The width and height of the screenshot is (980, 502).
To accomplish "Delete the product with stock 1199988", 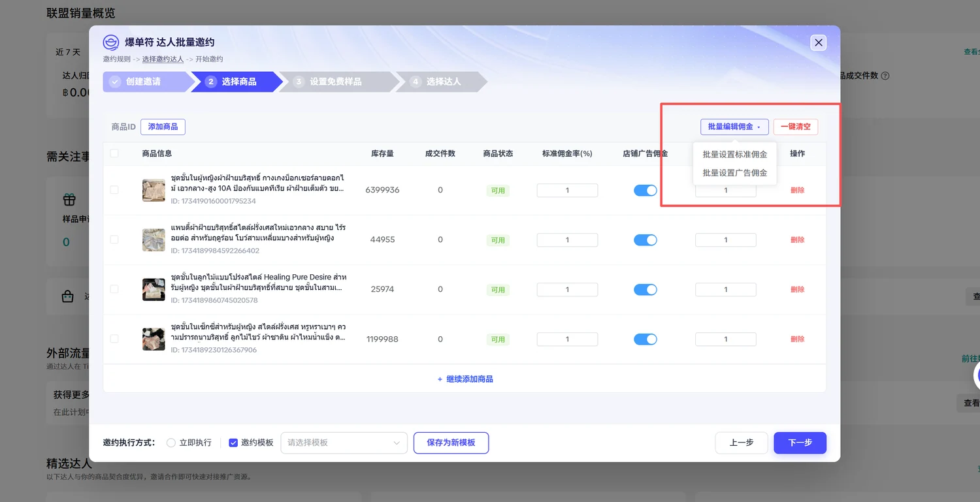I will point(798,339).
